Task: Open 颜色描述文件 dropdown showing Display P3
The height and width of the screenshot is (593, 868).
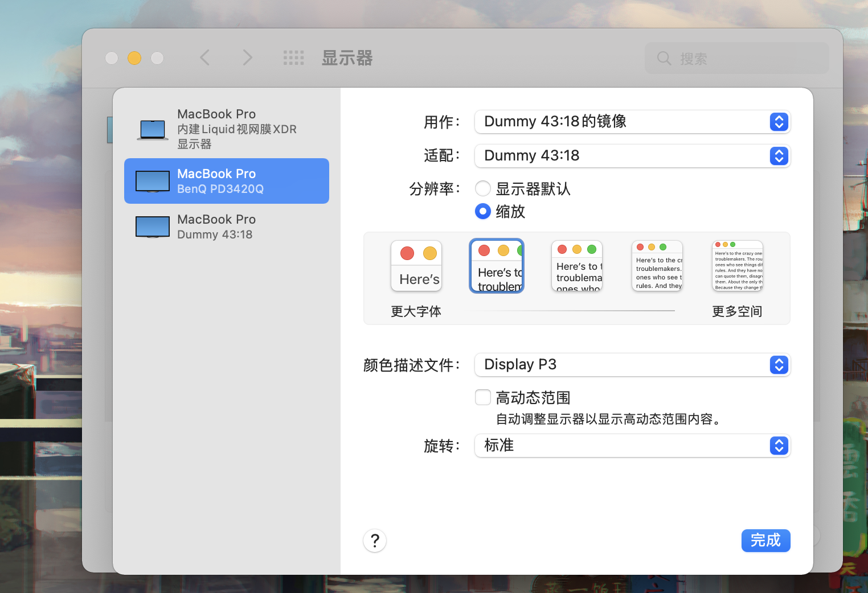Action: click(632, 365)
